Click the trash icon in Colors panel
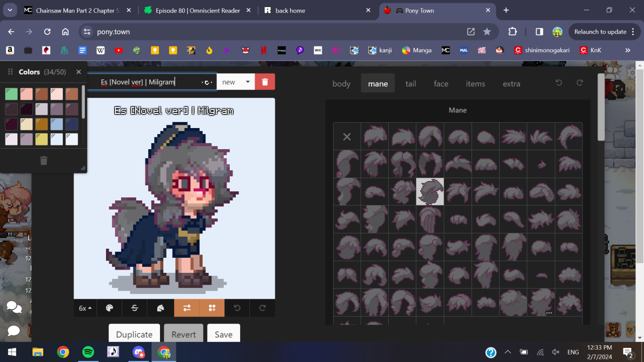The width and height of the screenshot is (644, 362). coord(44,160)
